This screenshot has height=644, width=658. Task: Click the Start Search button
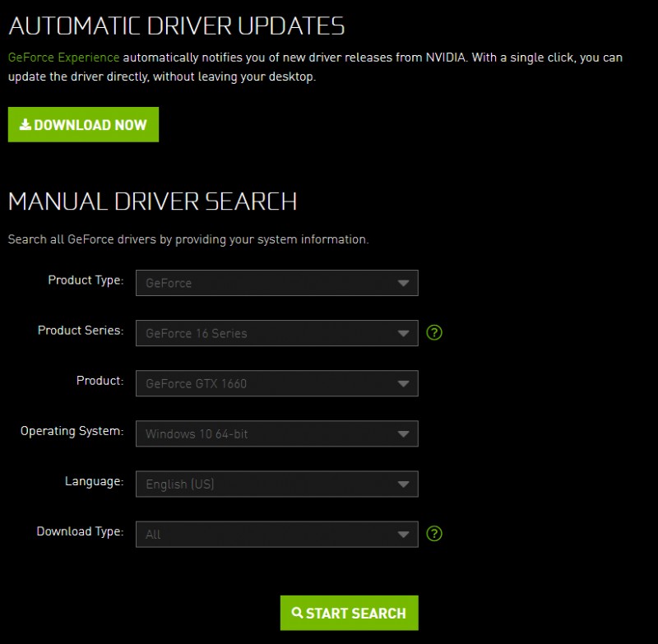[349, 613]
